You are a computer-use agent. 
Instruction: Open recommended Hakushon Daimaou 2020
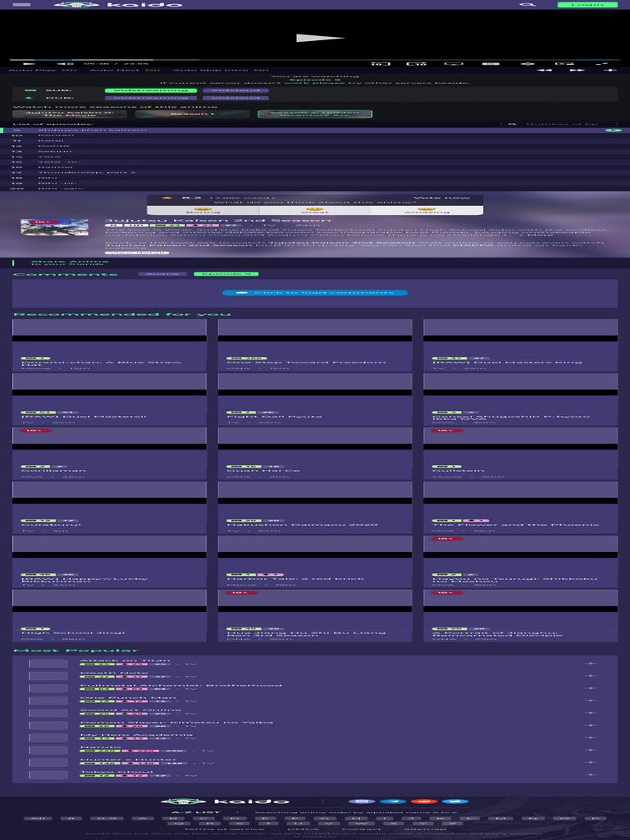pyautogui.click(x=302, y=524)
